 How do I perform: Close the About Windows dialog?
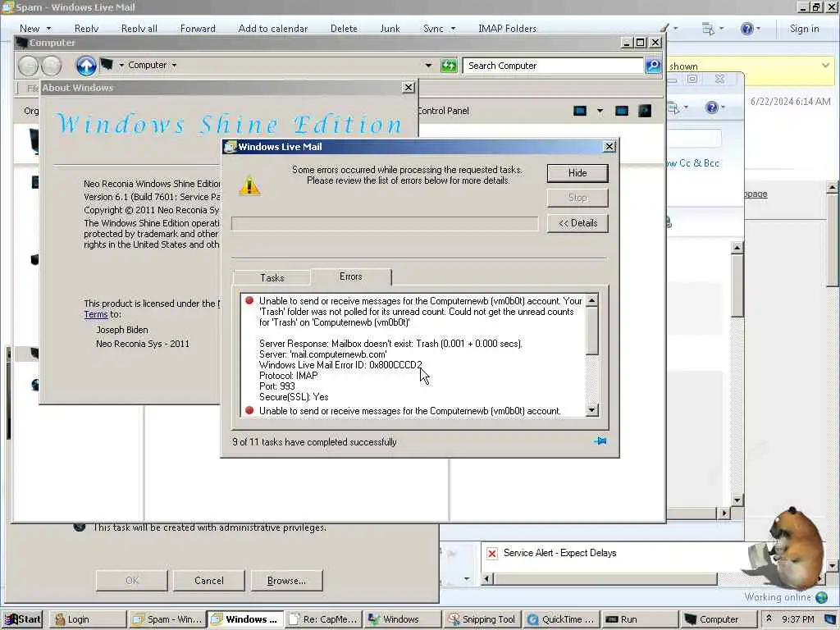coord(409,87)
